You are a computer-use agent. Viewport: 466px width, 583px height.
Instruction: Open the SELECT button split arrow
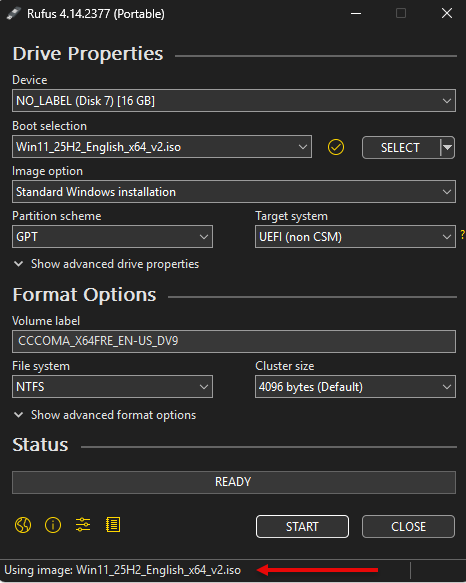[x=447, y=148]
